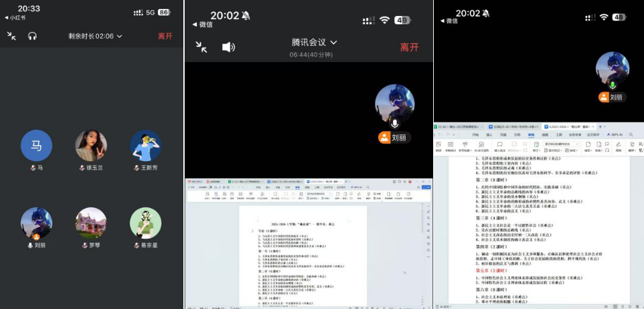Tap green mic badge on right 刘丽 avatar
Image resolution: width=644 pixels, height=309 pixels.
click(612, 86)
